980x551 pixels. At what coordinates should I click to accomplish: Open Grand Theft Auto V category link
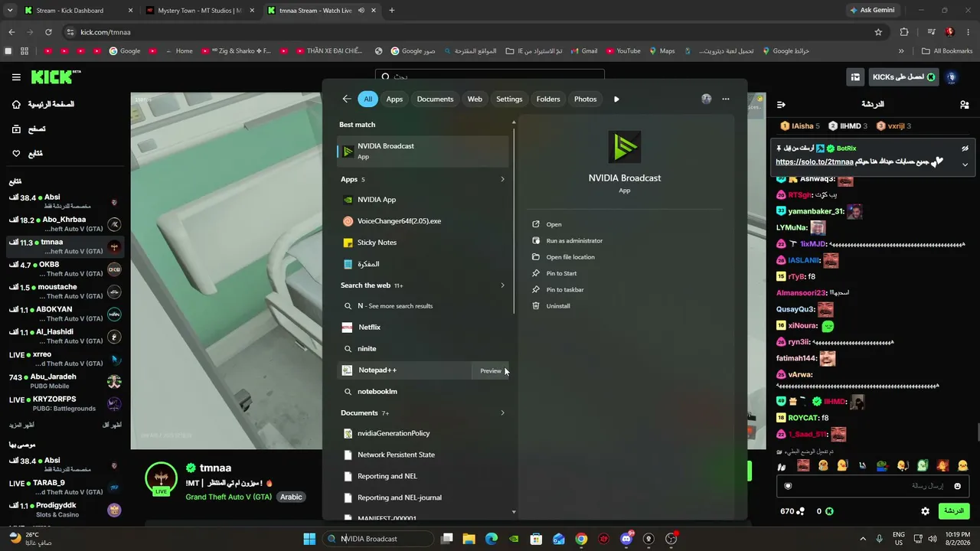(228, 497)
